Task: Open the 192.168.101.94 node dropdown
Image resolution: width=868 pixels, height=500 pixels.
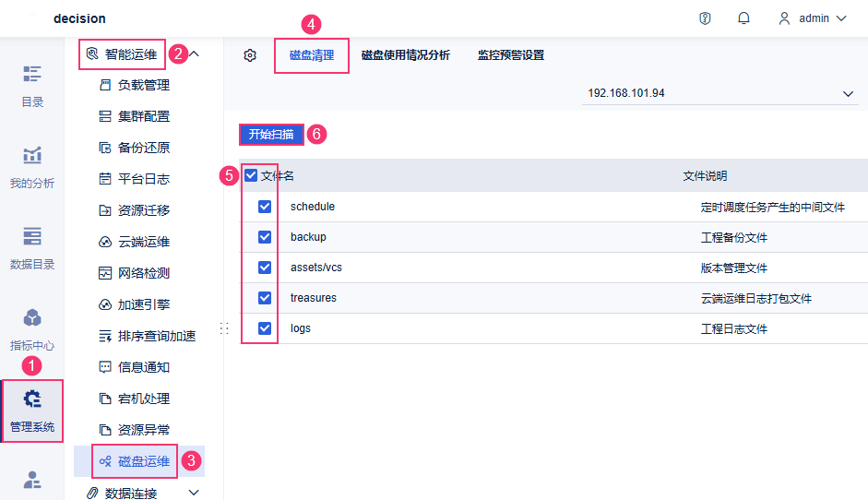Action: click(x=719, y=93)
